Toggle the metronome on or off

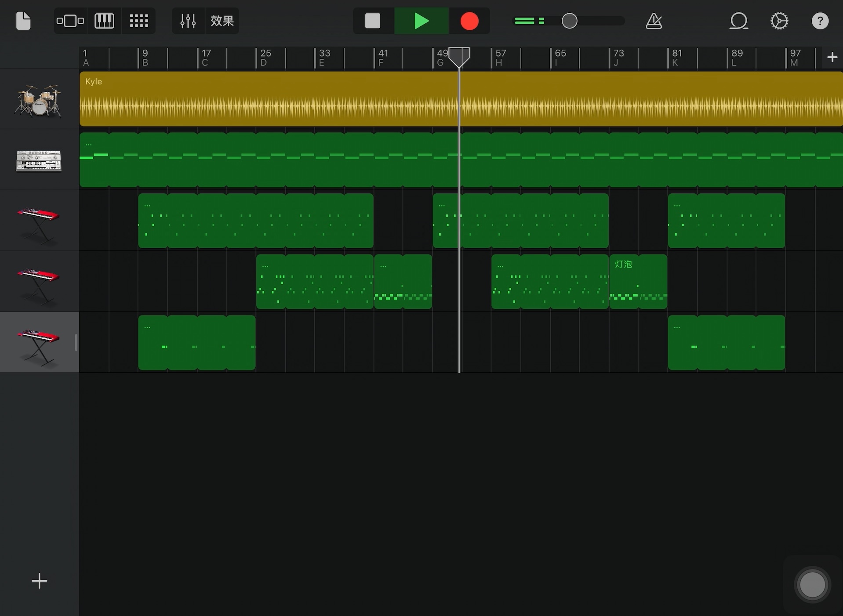(654, 21)
